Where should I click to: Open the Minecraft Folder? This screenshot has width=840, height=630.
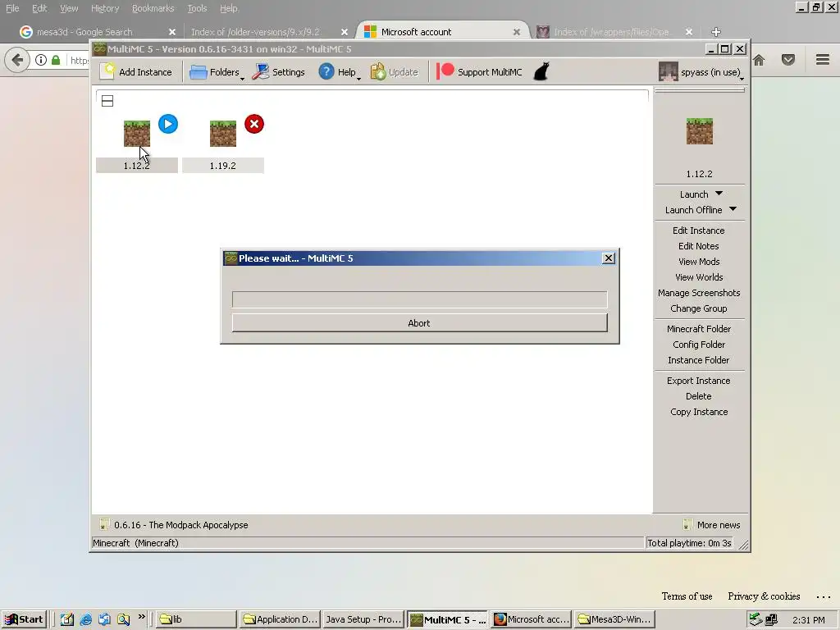point(699,329)
